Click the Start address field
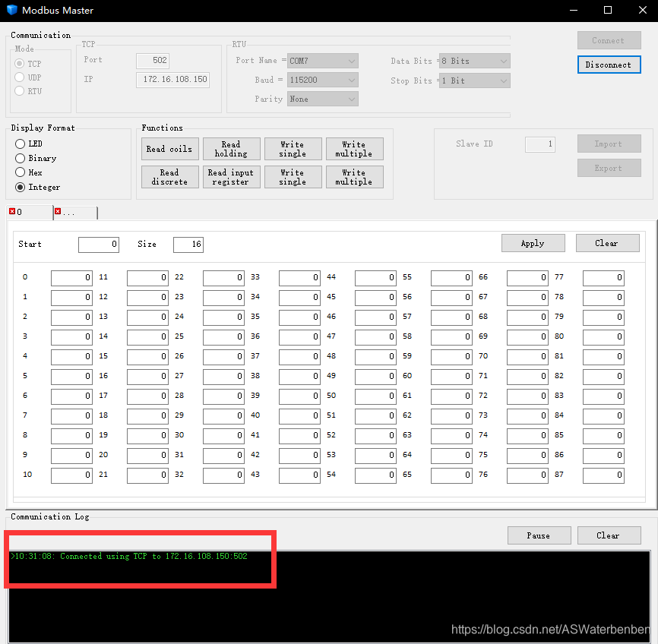Viewport: 658px width, 644px height. coord(99,245)
